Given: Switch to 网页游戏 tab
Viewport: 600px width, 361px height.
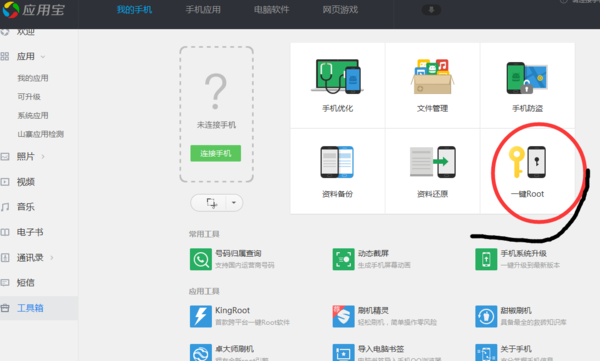Looking at the screenshot, I should (340, 10).
